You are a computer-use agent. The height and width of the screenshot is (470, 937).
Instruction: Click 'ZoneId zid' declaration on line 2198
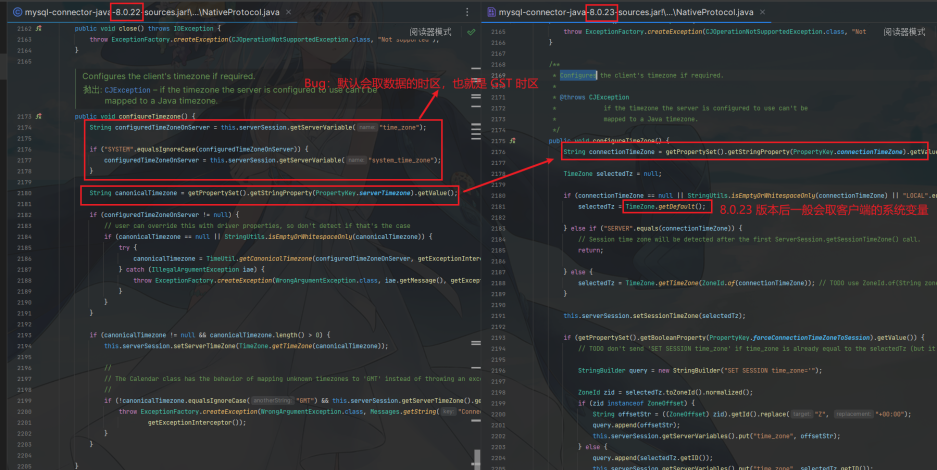[x=596, y=392]
